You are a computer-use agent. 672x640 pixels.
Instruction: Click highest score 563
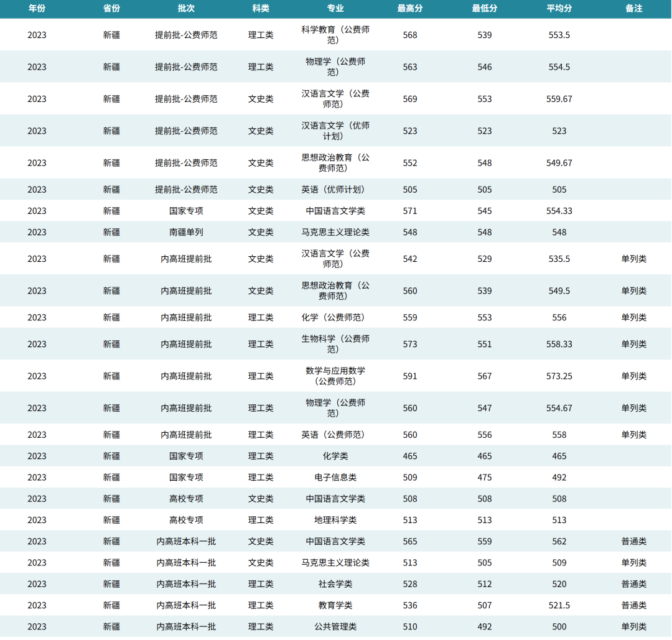click(x=409, y=67)
